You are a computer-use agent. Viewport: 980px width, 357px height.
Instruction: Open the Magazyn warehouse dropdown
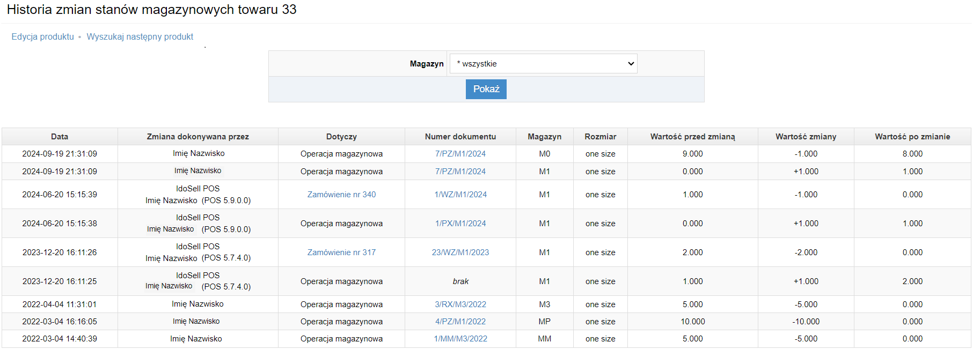point(543,64)
